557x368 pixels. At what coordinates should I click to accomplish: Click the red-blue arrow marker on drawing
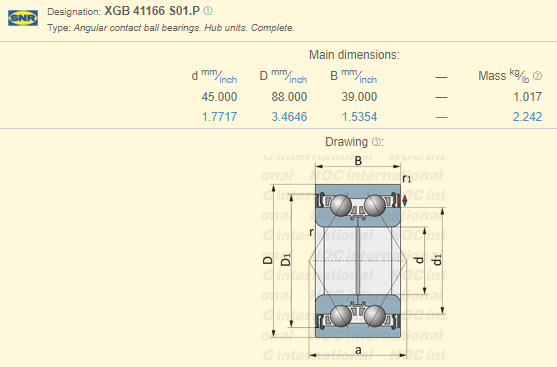pos(405,200)
